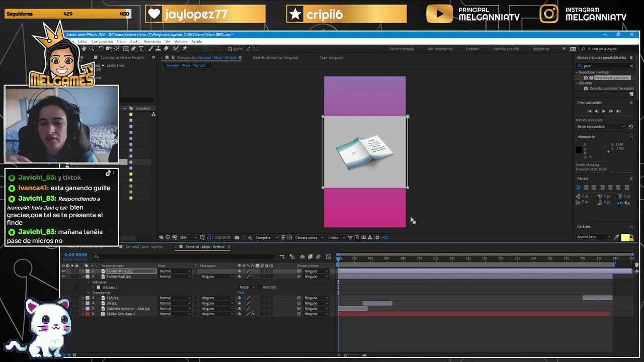Select the Clone Stamp tool

[x=158, y=49]
